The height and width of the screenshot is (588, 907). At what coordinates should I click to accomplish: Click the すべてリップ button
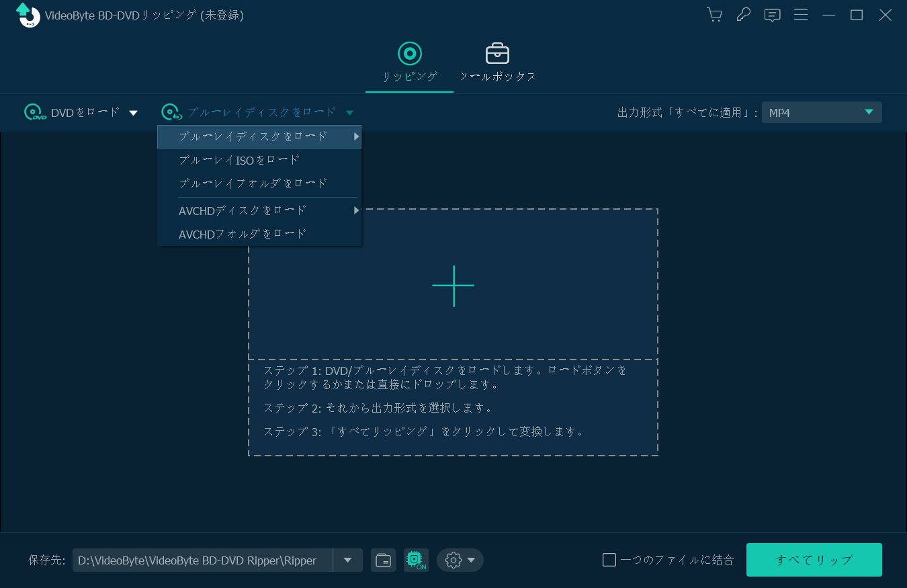coord(814,559)
